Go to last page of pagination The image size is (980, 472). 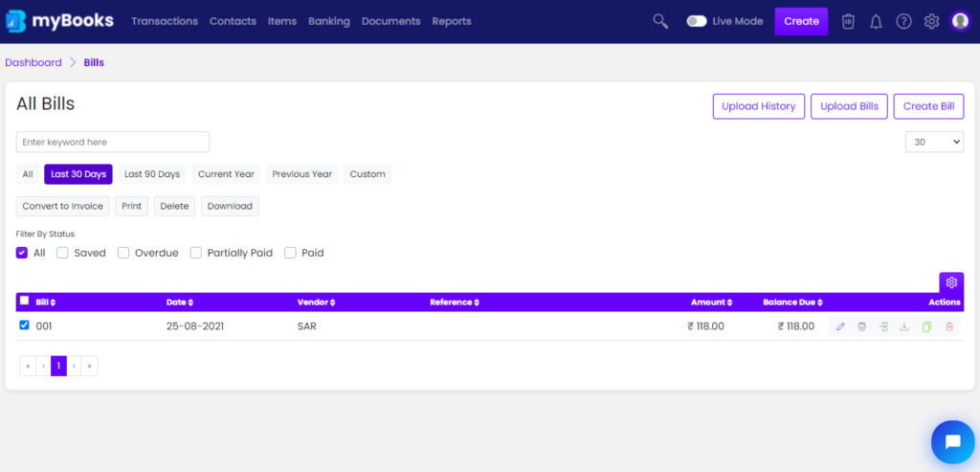89,367
